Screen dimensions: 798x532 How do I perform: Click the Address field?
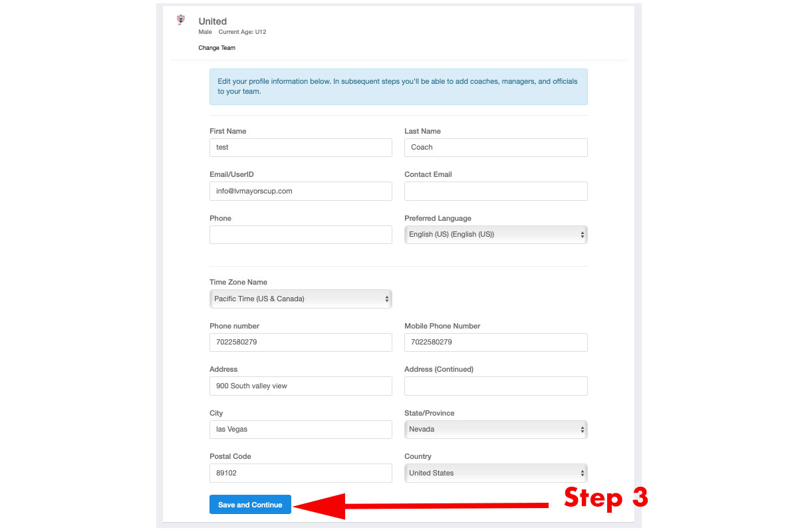pyautogui.click(x=301, y=386)
